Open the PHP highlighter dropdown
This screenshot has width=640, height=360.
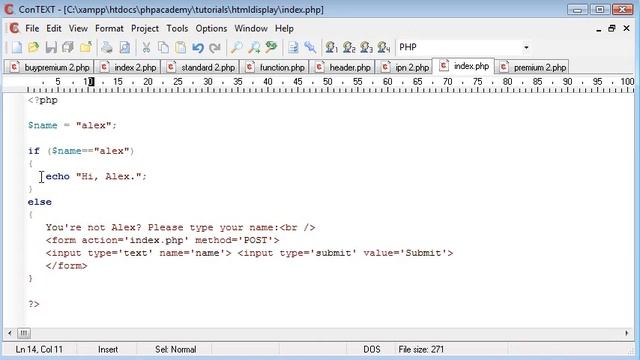(x=526, y=47)
